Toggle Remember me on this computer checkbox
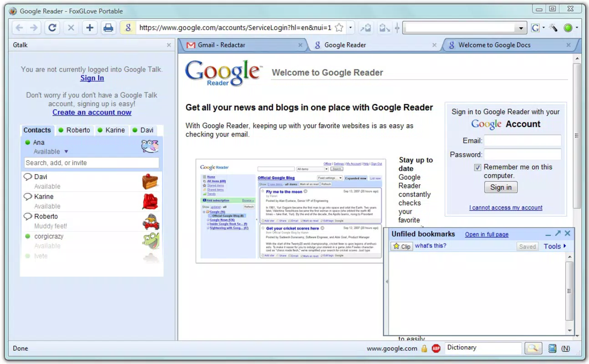The image size is (589, 364). [x=477, y=167]
